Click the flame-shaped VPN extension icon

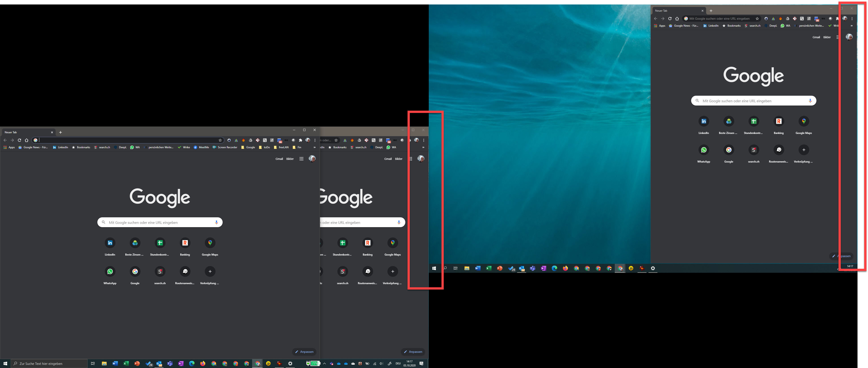(x=244, y=140)
